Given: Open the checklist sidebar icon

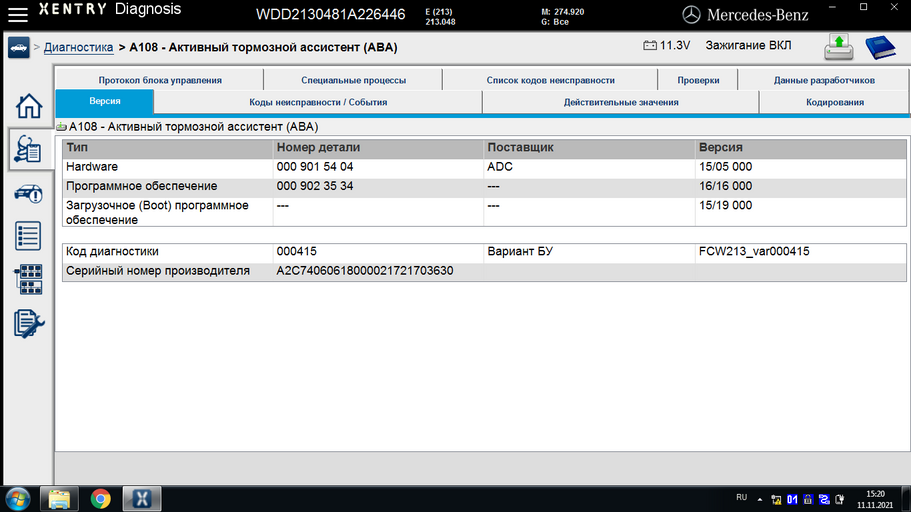Looking at the screenshot, I should (x=28, y=236).
